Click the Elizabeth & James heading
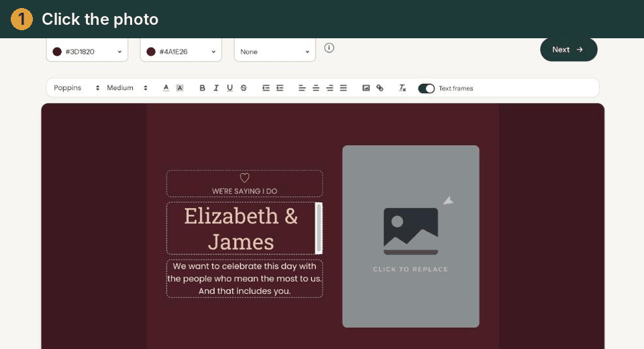644x349 pixels. pyautogui.click(x=241, y=229)
